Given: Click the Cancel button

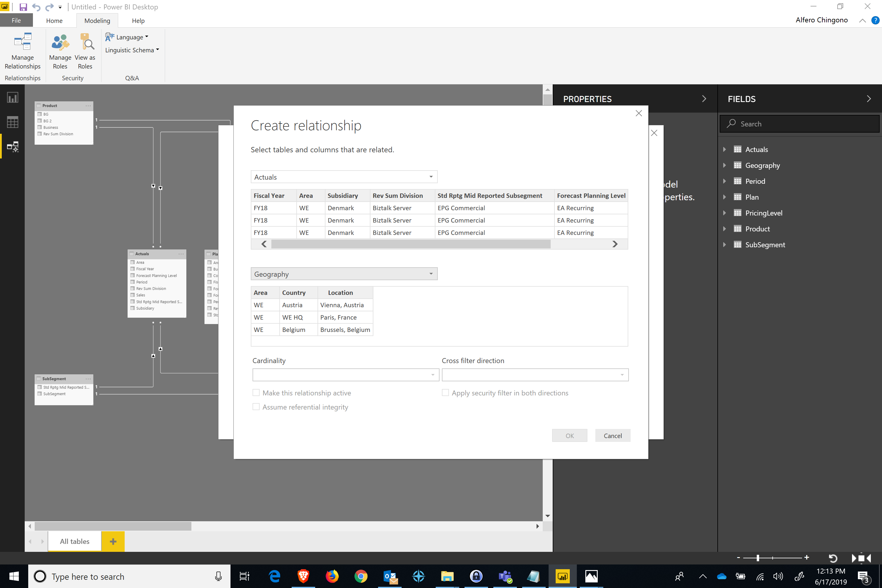Looking at the screenshot, I should coord(612,435).
